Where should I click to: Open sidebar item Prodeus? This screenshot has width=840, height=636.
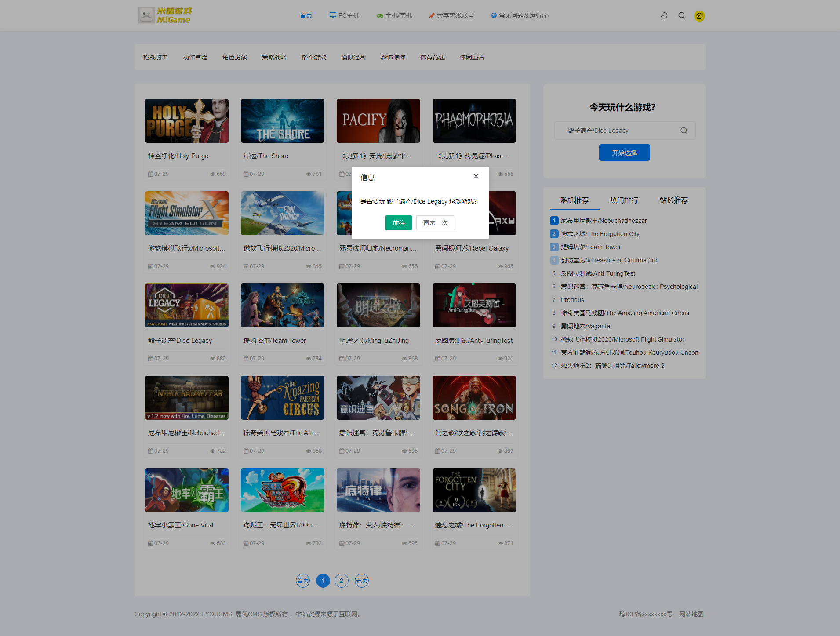pyautogui.click(x=572, y=300)
